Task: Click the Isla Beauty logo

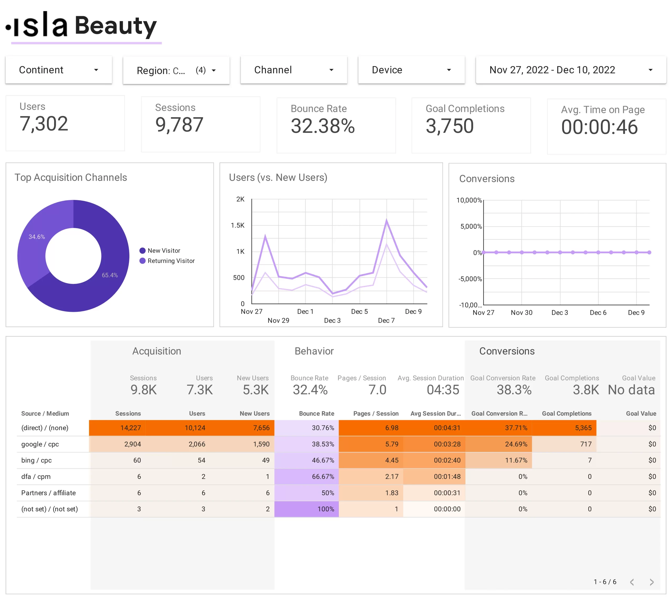Action: [82, 26]
